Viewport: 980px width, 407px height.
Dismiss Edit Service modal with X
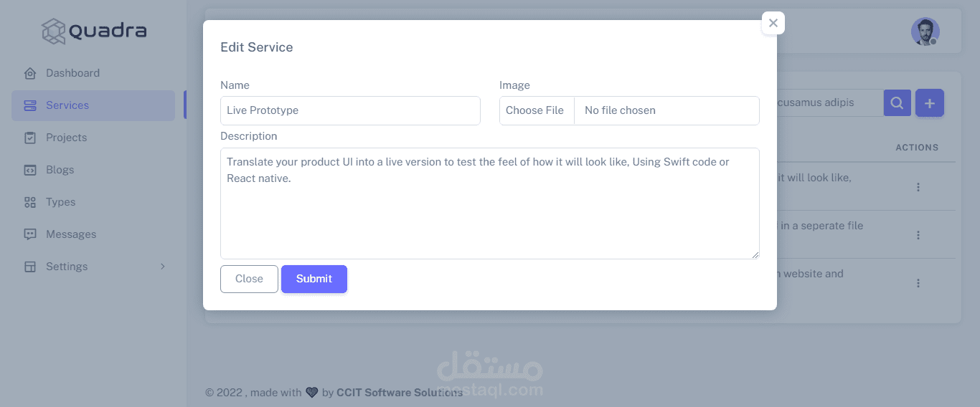pos(773,23)
